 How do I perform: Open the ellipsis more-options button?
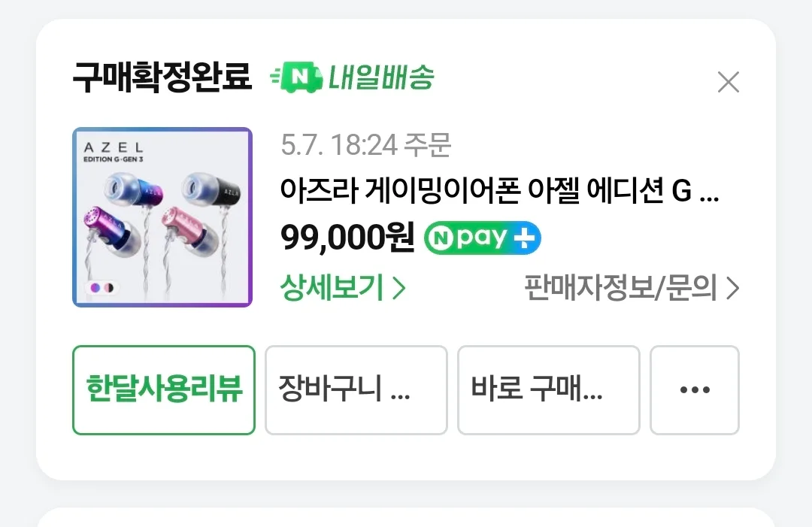click(695, 390)
